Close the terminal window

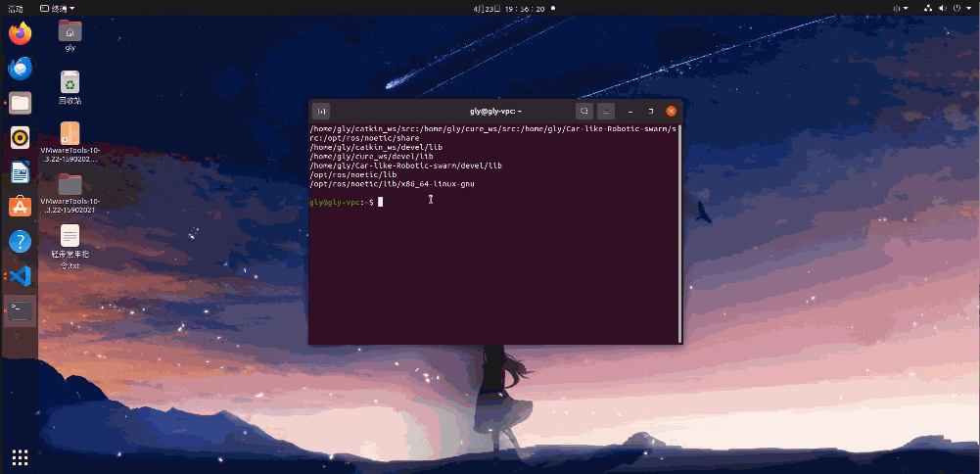672,112
